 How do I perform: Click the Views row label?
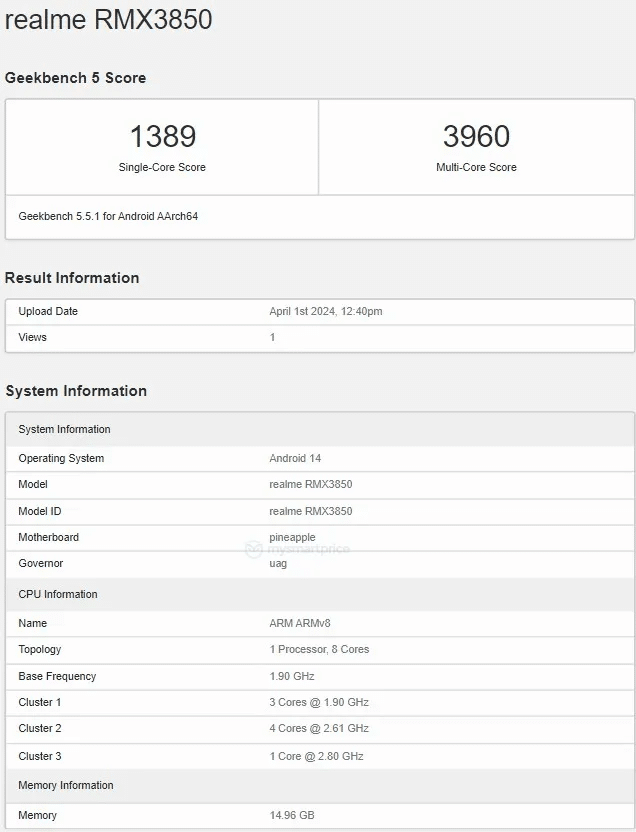tap(32, 337)
